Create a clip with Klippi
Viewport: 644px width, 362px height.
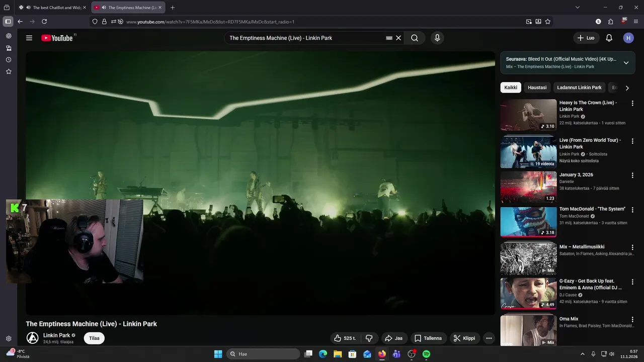click(x=464, y=338)
